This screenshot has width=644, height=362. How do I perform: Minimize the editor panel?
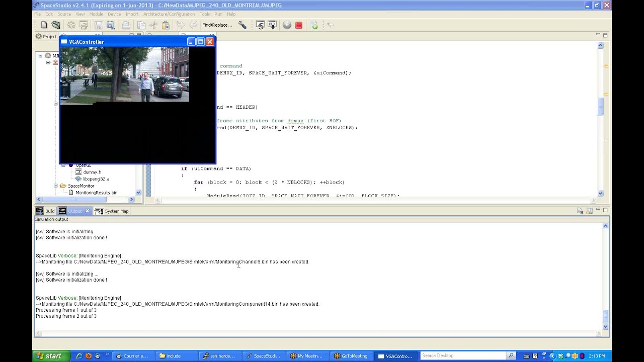(x=598, y=35)
